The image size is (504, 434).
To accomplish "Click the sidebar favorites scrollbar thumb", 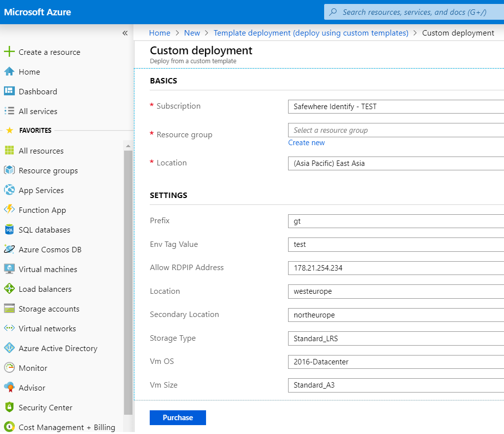I will tap(128, 283).
